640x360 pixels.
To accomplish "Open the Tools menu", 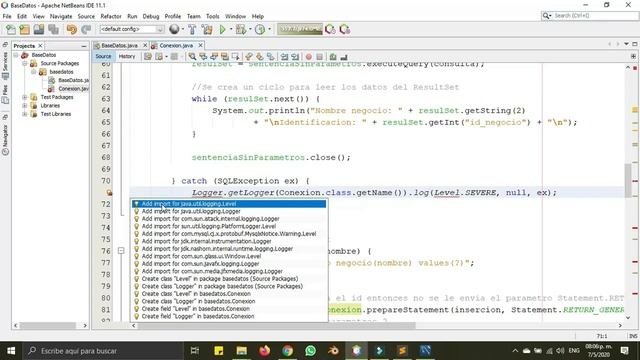I will 213,16.
